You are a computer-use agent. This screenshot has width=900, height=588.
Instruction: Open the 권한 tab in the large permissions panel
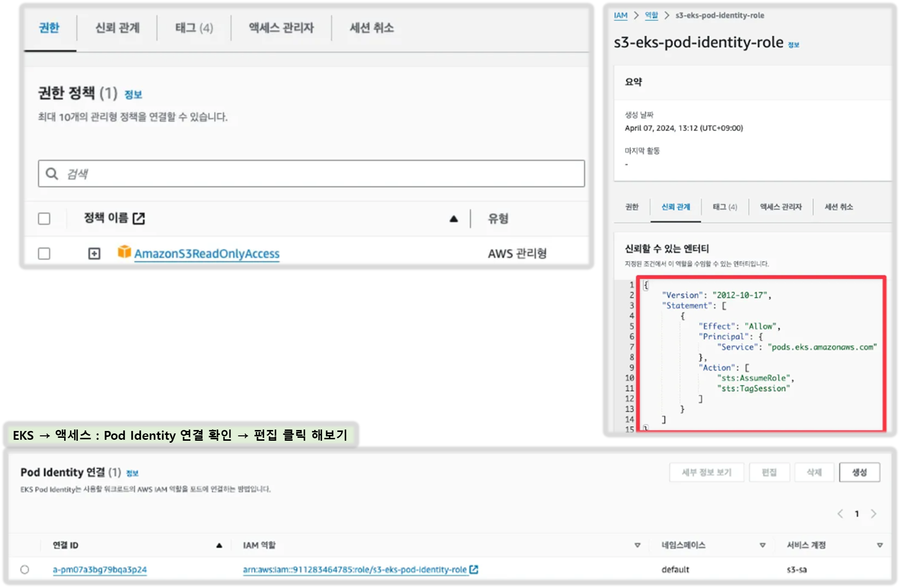point(49,28)
